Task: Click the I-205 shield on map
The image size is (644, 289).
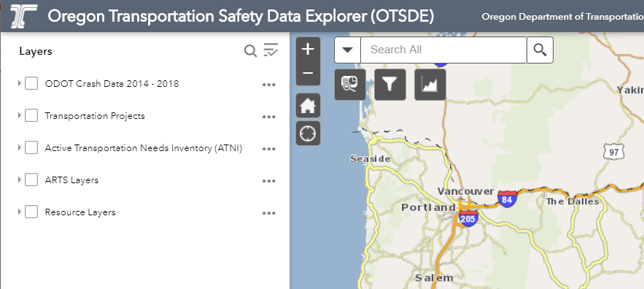Action: click(x=468, y=218)
